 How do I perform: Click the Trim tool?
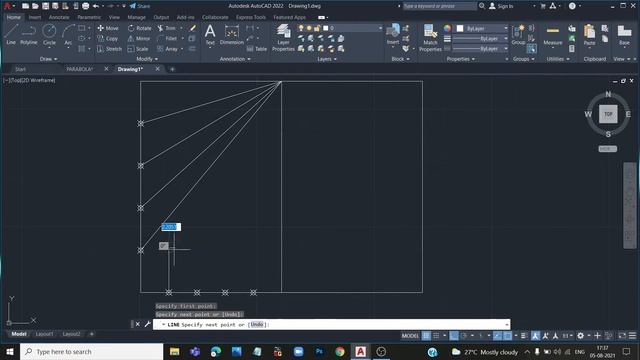167,28
